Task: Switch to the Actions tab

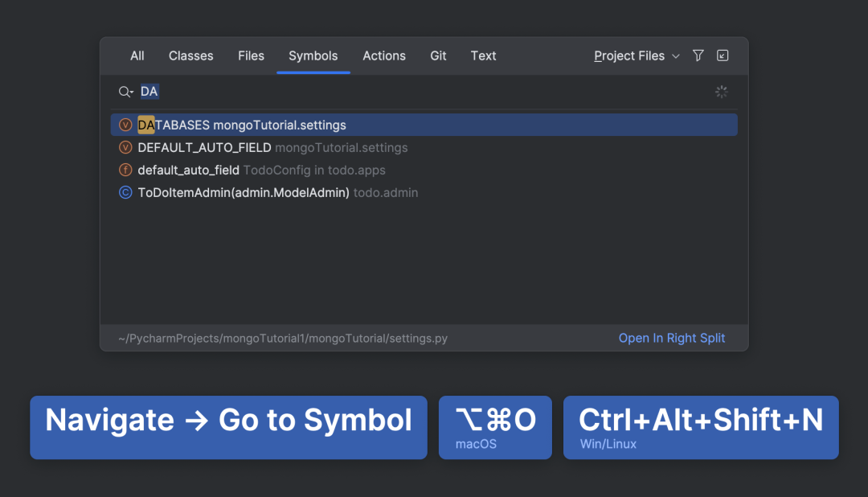Action: click(384, 56)
